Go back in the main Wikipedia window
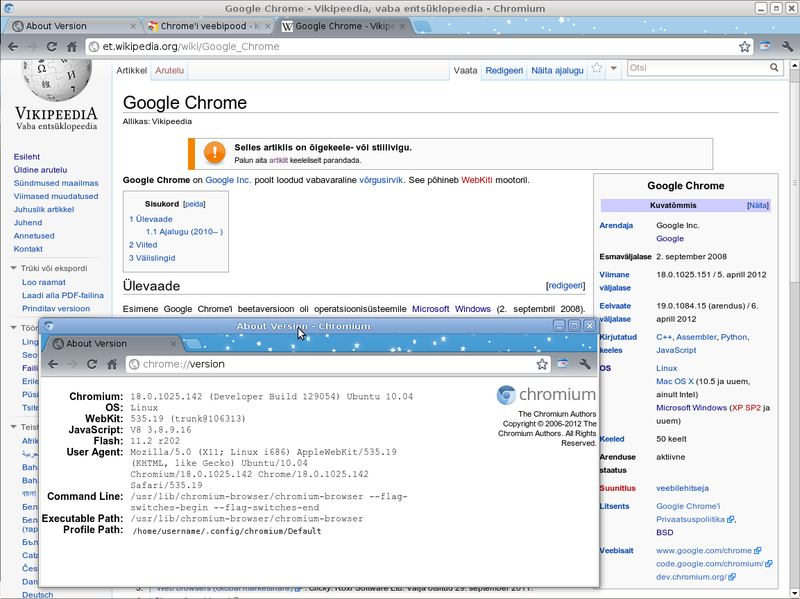 (x=13, y=46)
